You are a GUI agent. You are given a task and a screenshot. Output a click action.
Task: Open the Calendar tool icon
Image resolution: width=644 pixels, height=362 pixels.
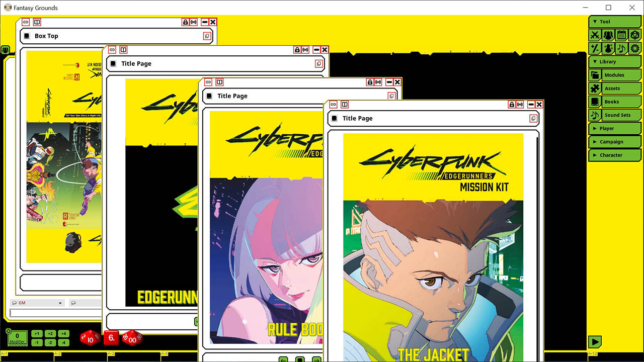click(621, 35)
